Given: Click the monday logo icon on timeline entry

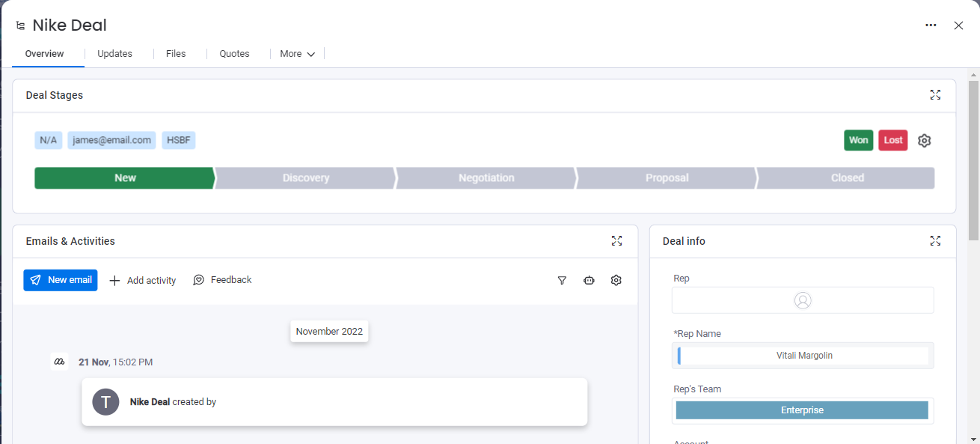Looking at the screenshot, I should [x=60, y=362].
